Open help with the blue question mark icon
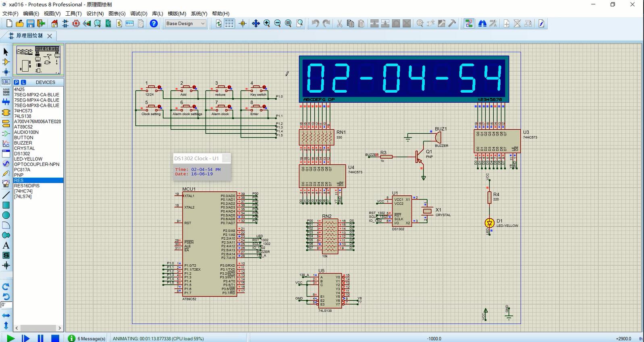This screenshot has width=644, height=342. (x=154, y=23)
